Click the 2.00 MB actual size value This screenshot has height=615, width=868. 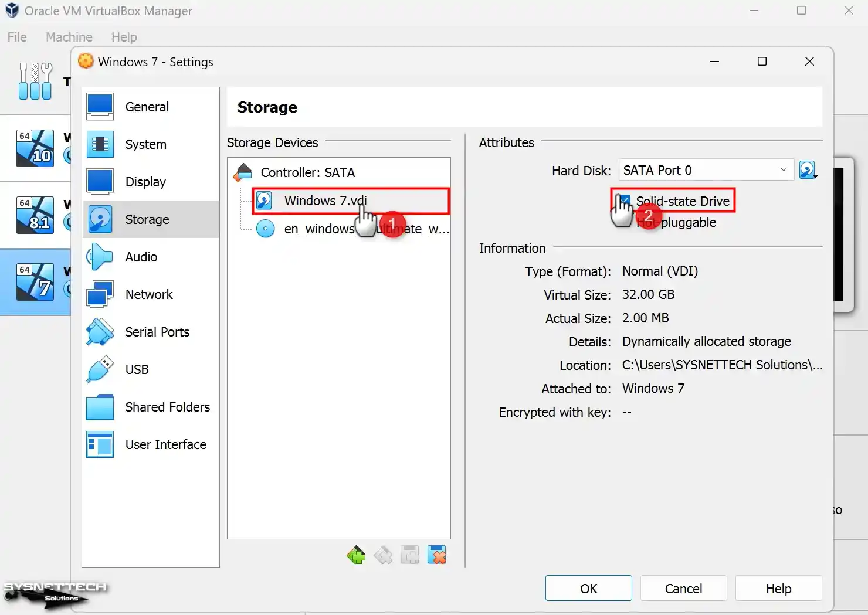pos(645,318)
